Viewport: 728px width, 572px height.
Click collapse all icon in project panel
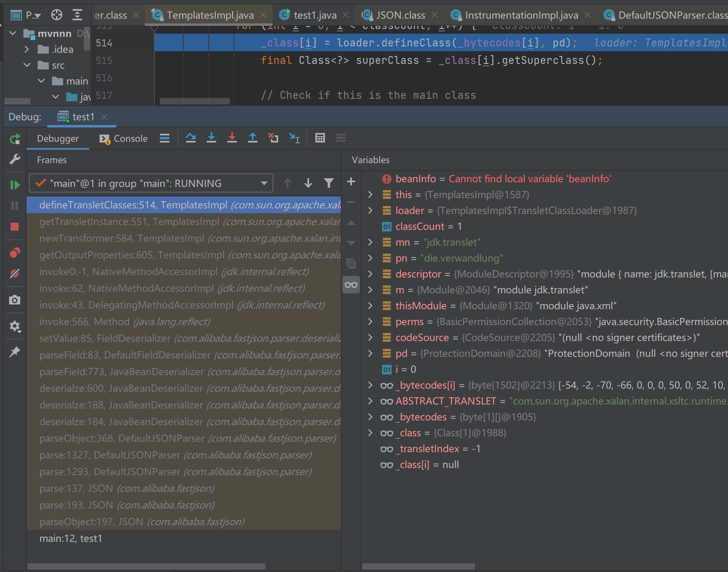tap(77, 15)
